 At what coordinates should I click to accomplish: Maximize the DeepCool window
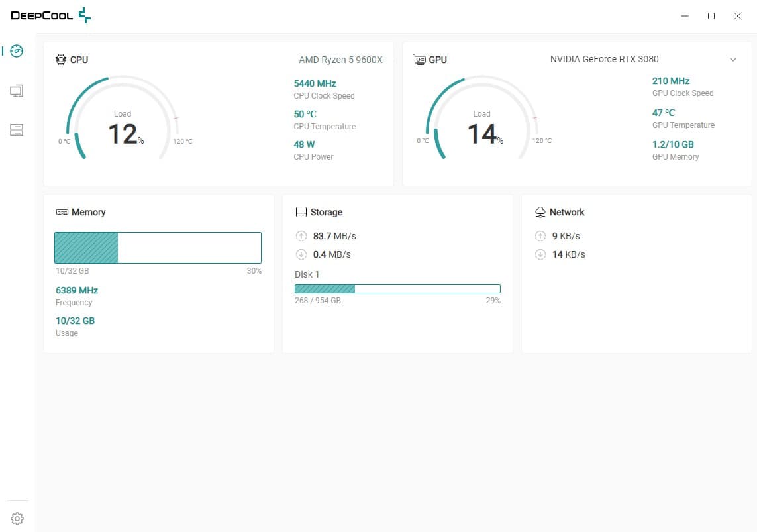711,16
